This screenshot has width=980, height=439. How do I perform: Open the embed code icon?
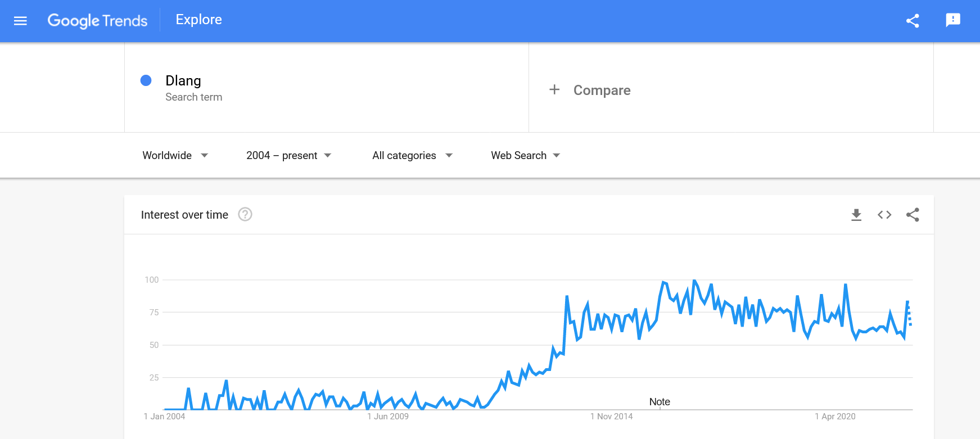click(884, 215)
